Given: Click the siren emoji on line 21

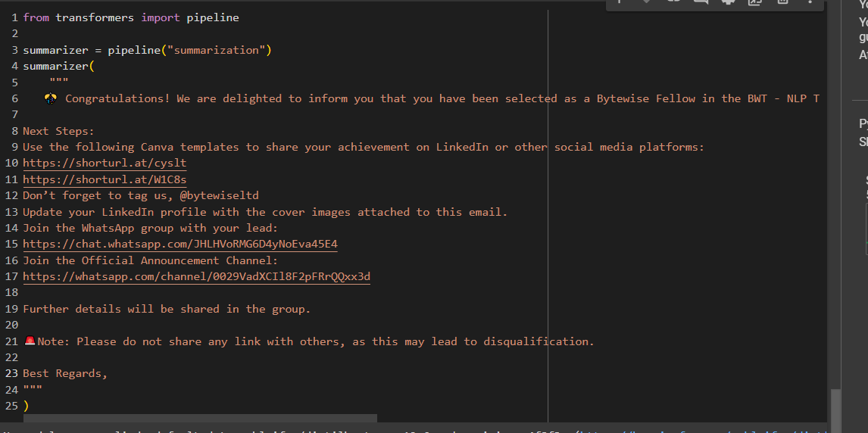Looking at the screenshot, I should coord(30,341).
